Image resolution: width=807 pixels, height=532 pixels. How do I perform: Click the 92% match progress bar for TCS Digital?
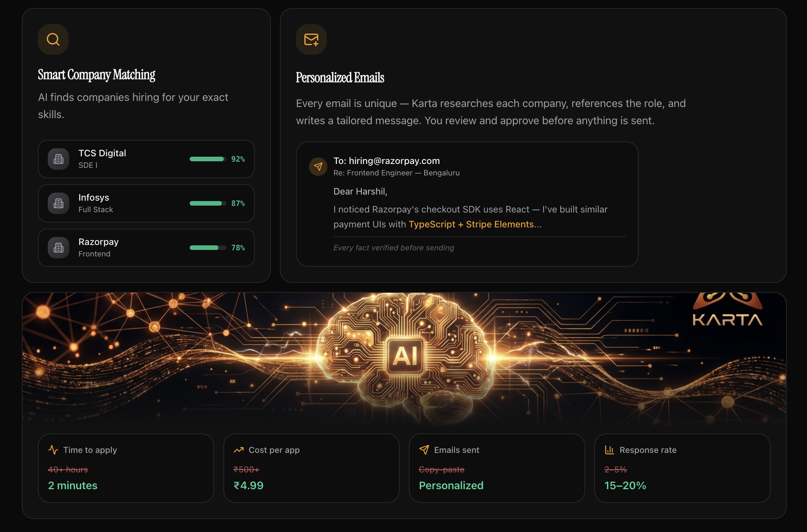tap(208, 159)
